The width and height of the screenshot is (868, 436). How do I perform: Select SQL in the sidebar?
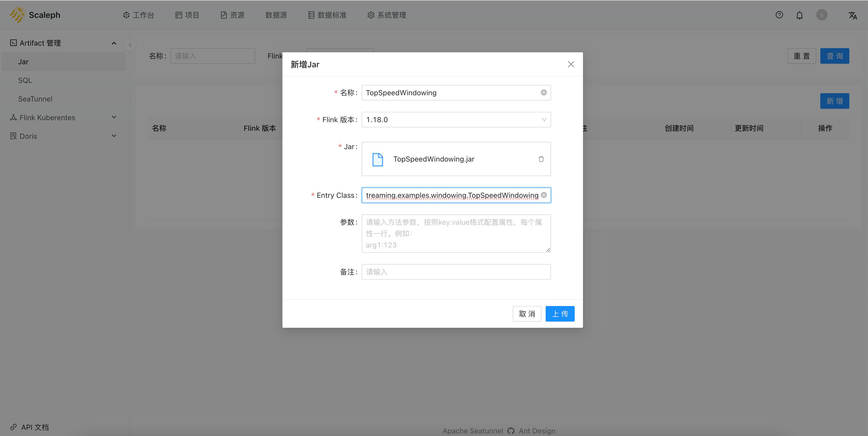click(63, 80)
